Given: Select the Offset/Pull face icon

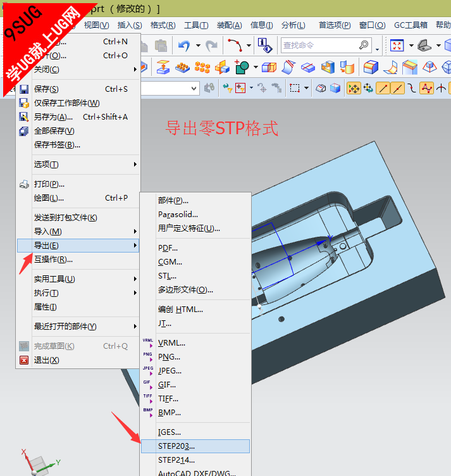Looking at the screenshot, I should pos(163,67).
